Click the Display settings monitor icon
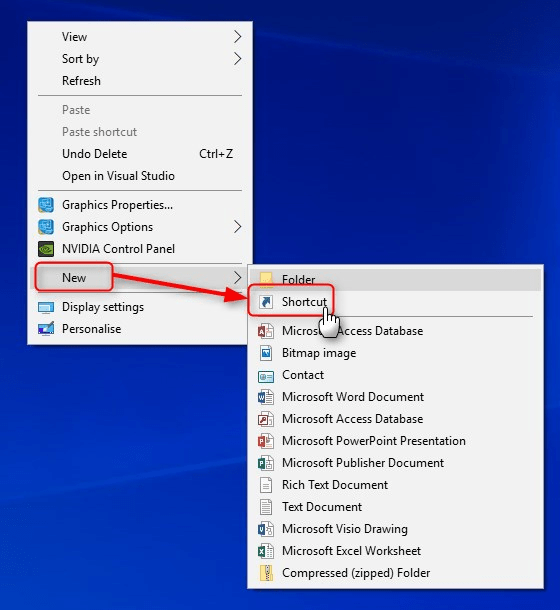The width and height of the screenshot is (560, 610). tap(46, 307)
